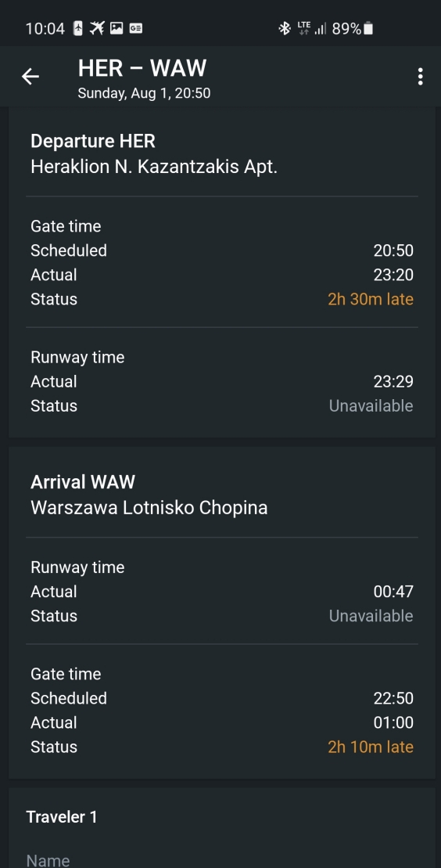Image resolution: width=441 pixels, height=868 pixels.
Task: Tap the Departure HER heading
Action: tap(93, 141)
